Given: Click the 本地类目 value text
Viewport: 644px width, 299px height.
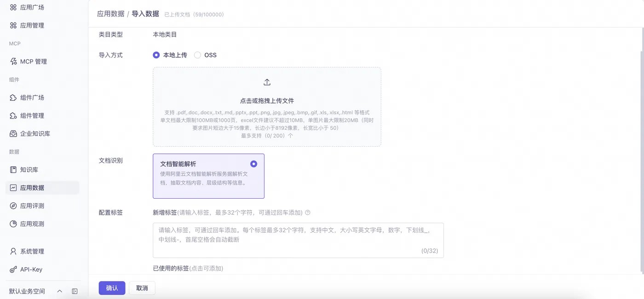Looking at the screenshot, I should pos(165,34).
